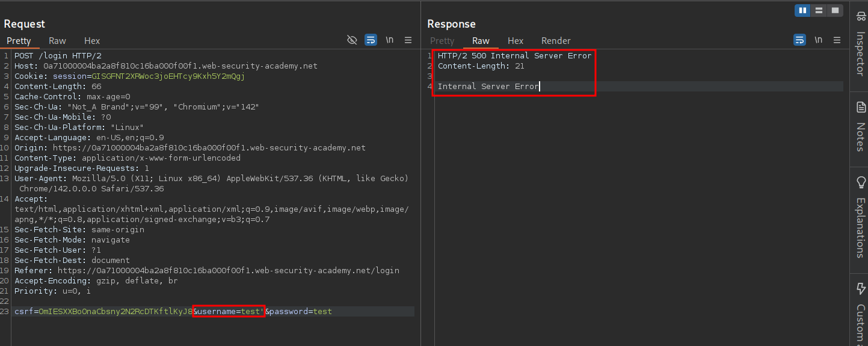Image resolution: width=868 pixels, height=346 pixels.
Task: Open the Inspector side panel
Action: (860, 45)
